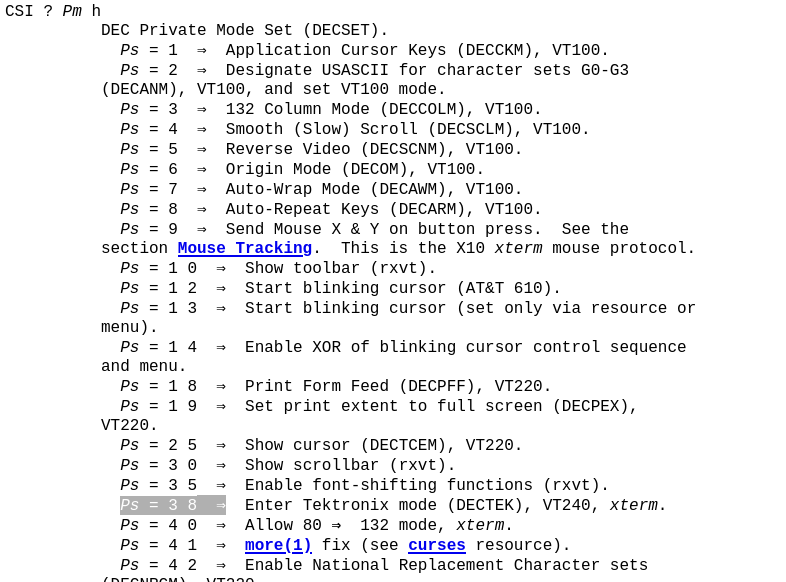786x582 pixels.
Task: Follow the more(1) link
Action: (278, 546)
